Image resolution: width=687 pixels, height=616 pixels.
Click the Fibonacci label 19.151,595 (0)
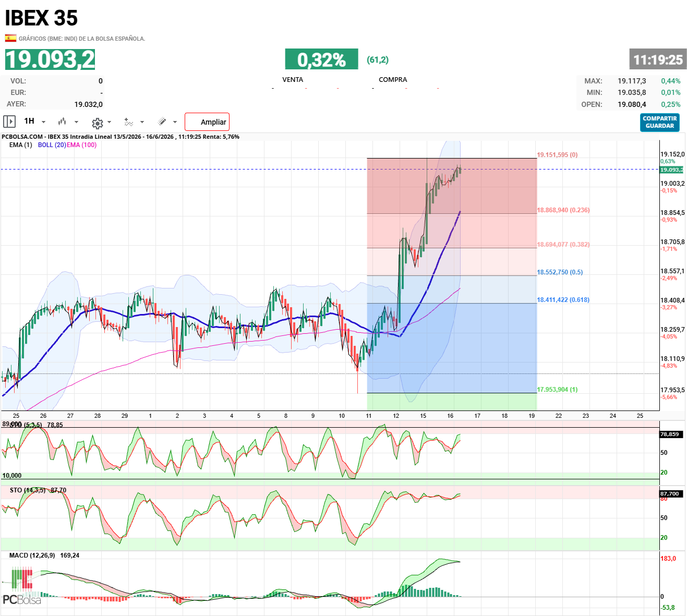point(557,155)
